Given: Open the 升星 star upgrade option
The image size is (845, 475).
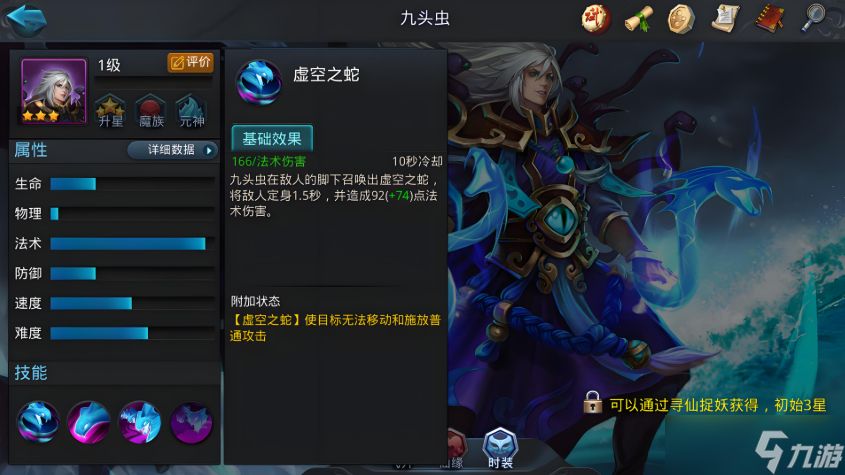Looking at the screenshot, I should (x=110, y=111).
